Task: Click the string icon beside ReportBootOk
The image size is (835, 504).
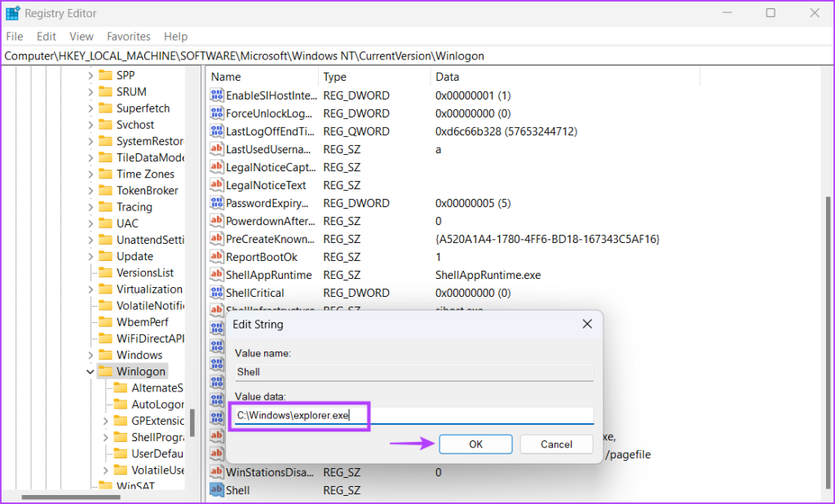Action: pyautogui.click(x=217, y=257)
